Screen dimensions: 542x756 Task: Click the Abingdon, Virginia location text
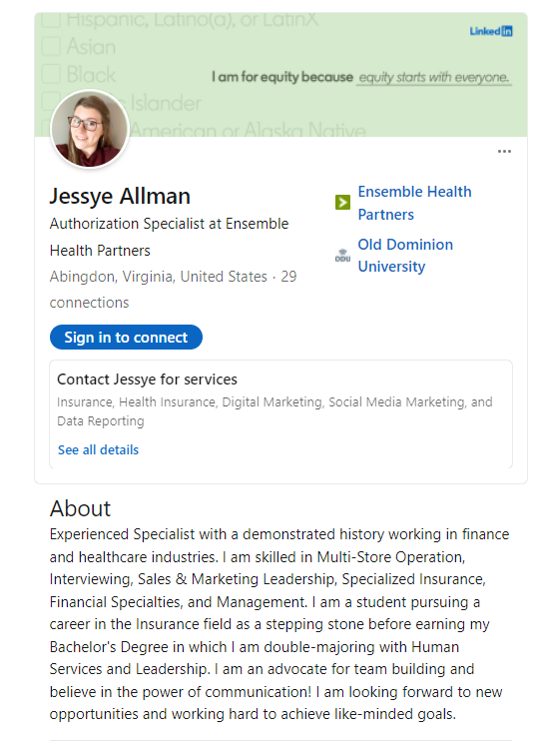click(x=158, y=277)
